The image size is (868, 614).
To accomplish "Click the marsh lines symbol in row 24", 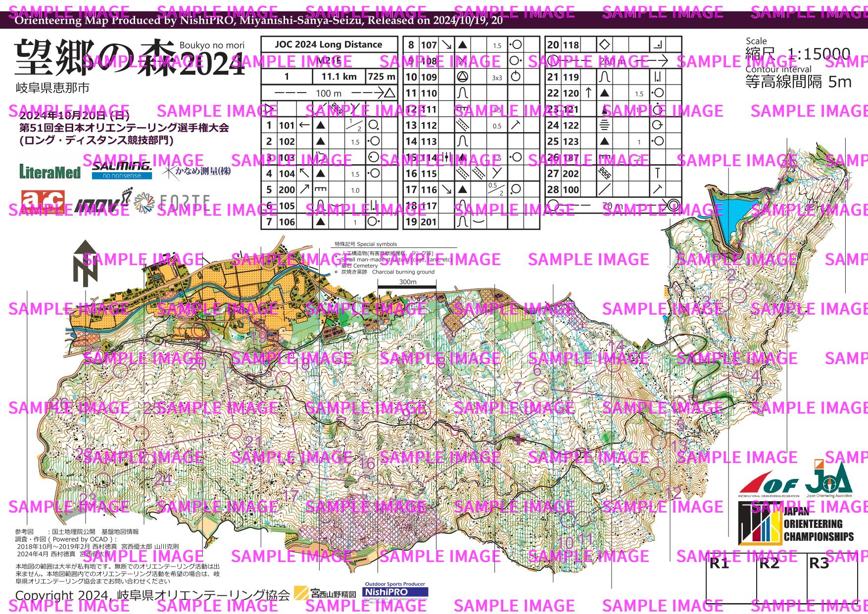I will 604,125.
